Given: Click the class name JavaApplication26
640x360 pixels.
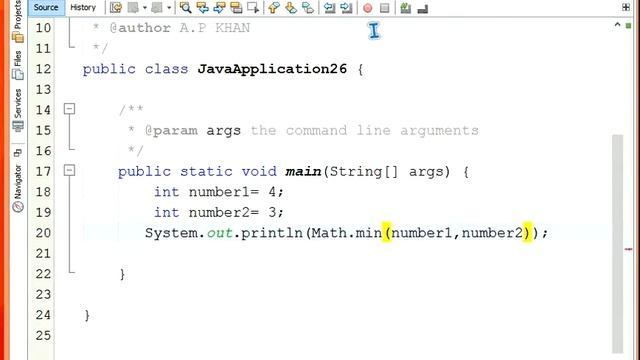Looking at the screenshot, I should (272, 69).
